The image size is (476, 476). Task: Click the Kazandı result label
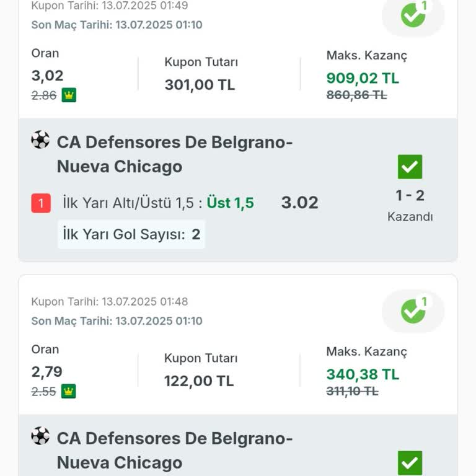point(410,217)
